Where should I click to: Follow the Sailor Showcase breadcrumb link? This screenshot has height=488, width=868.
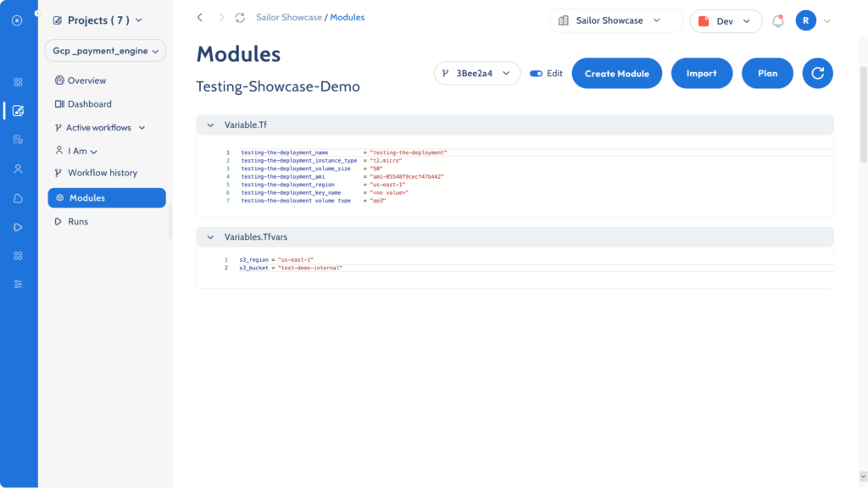tap(289, 17)
